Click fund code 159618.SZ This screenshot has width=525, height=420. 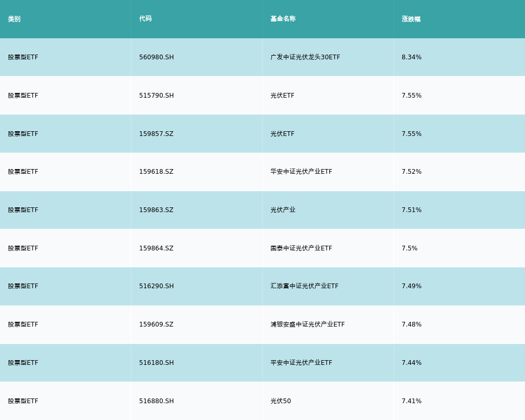click(156, 172)
